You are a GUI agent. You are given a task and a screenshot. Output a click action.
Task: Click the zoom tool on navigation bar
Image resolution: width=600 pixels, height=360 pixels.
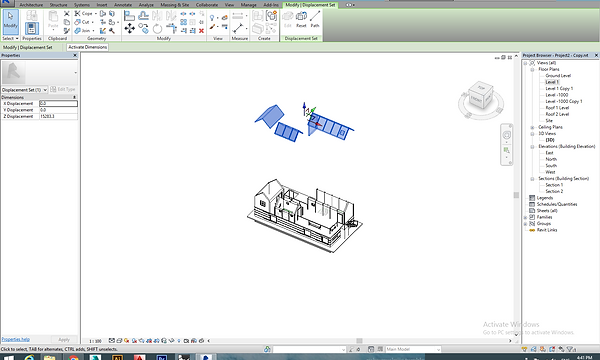506,150
